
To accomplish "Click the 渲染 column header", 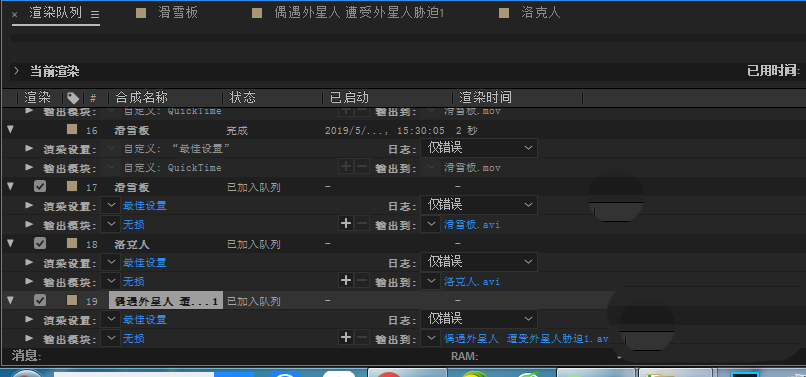I will pos(37,98).
